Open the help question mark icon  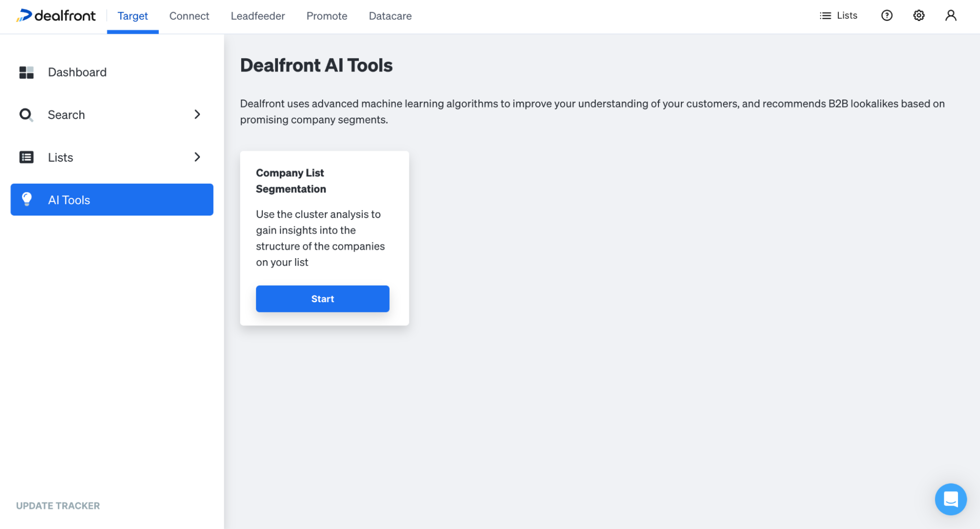[886, 15]
